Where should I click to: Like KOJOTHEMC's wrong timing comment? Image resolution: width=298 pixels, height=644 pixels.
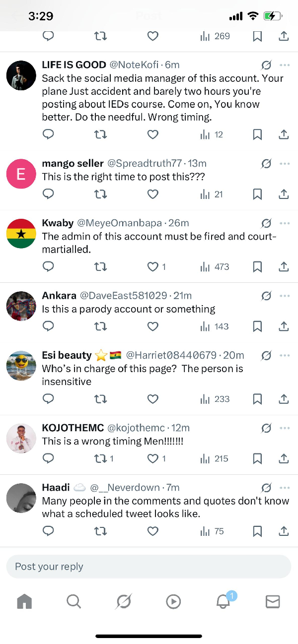tap(153, 458)
